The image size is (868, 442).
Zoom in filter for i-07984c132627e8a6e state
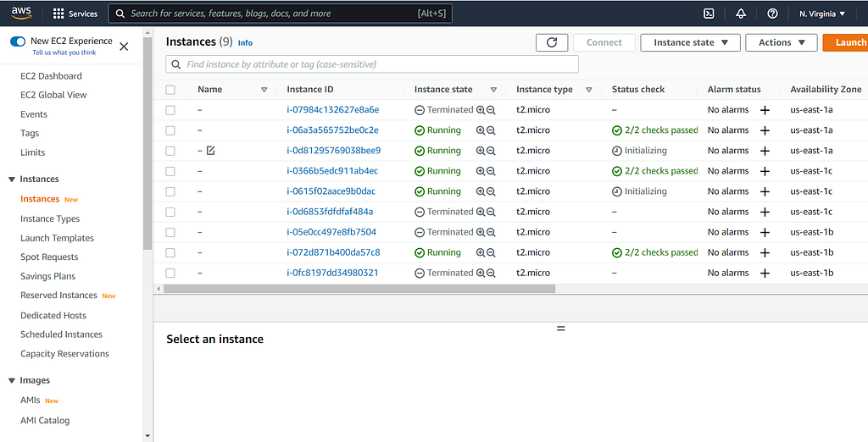(481, 110)
